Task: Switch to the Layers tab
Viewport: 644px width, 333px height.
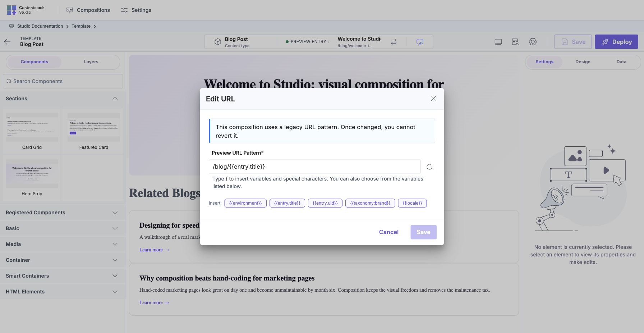Action: [91, 62]
